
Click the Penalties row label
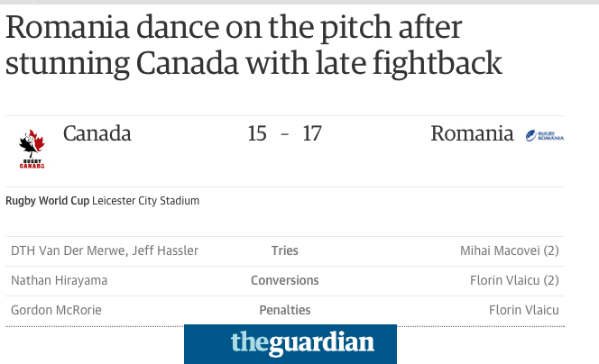click(284, 310)
